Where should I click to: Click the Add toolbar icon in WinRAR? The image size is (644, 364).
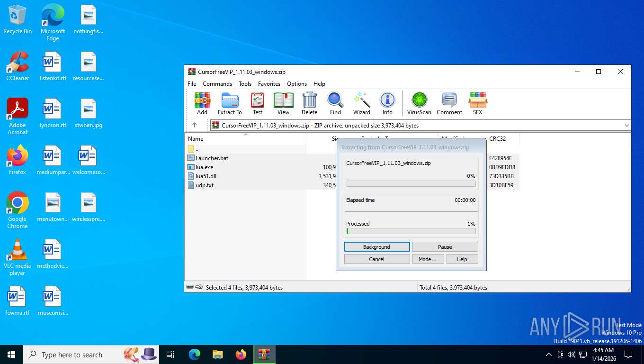[202, 104]
